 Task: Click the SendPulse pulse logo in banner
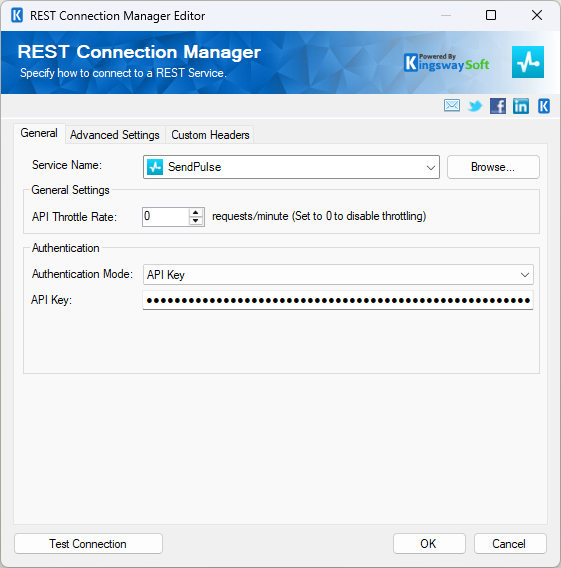[x=528, y=62]
